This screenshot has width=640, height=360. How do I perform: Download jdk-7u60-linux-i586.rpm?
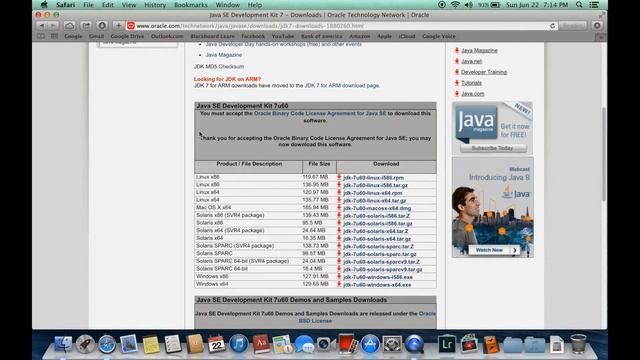[x=373, y=178]
